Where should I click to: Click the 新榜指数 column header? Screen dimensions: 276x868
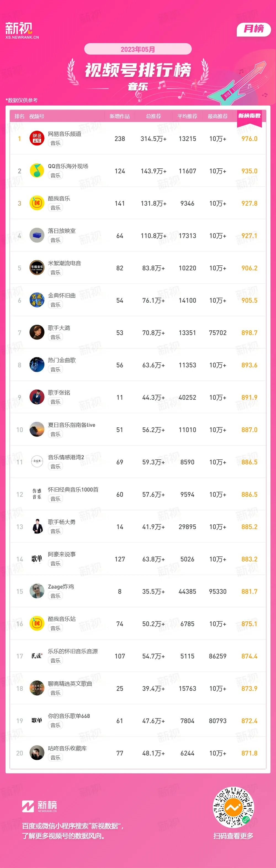point(250,116)
